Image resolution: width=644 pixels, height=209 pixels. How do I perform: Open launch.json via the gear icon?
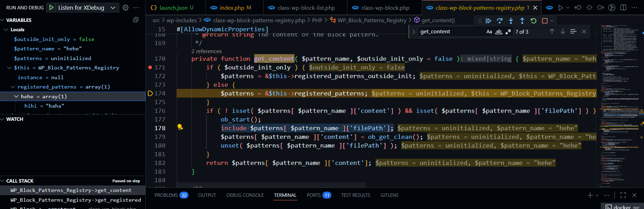126,8
